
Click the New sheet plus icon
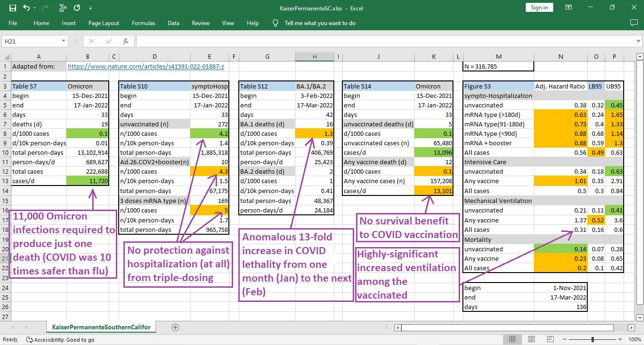[175, 327]
